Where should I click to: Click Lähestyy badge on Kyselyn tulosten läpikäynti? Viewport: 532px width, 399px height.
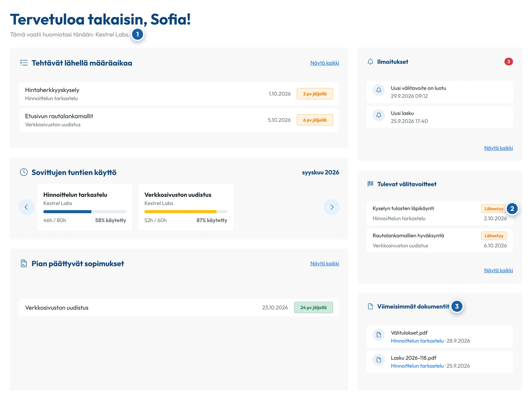pos(494,209)
